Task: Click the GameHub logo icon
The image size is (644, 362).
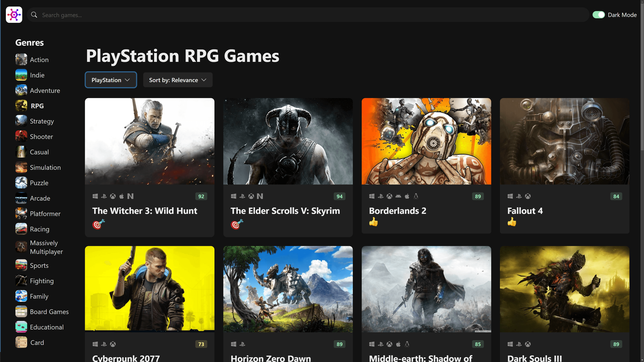Action: [x=14, y=15]
